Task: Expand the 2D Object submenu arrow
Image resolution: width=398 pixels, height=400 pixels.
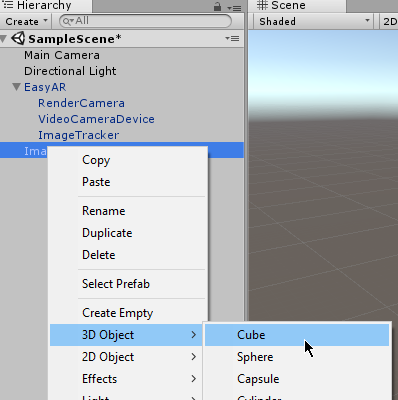Action: pyautogui.click(x=194, y=357)
